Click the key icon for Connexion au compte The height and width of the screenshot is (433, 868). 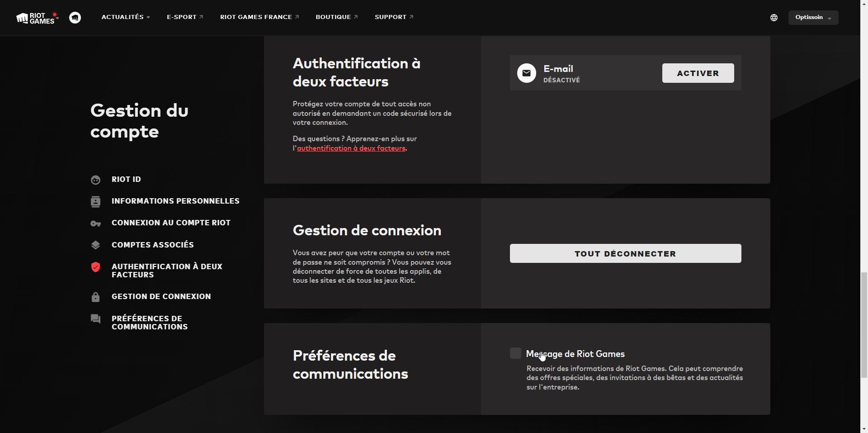(95, 224)
